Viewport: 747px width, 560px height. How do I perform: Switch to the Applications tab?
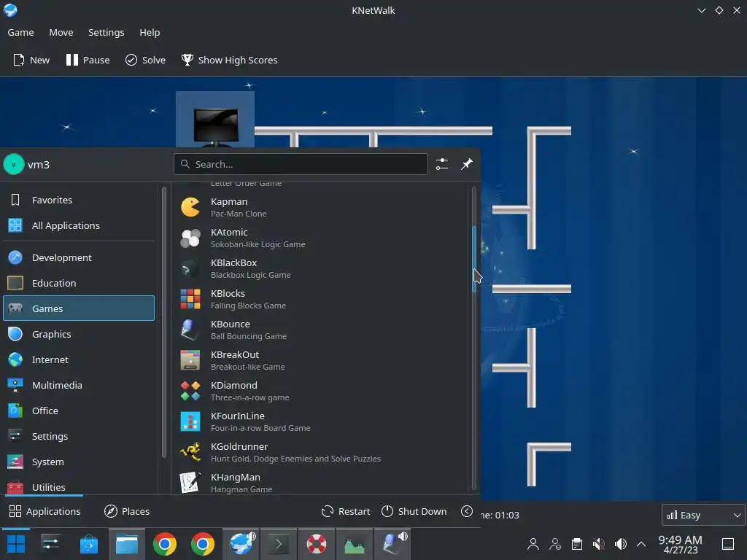[44, 511]
